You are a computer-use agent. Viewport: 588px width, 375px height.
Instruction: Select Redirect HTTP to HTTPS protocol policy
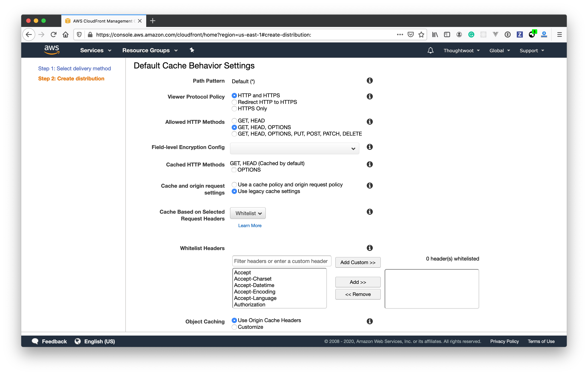click(x=235, y=102)
